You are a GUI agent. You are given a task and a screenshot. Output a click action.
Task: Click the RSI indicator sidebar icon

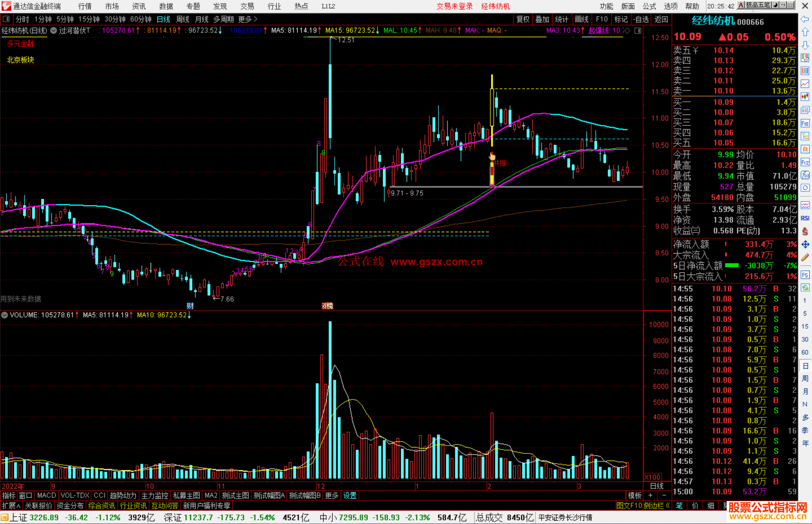pos(805,218)
